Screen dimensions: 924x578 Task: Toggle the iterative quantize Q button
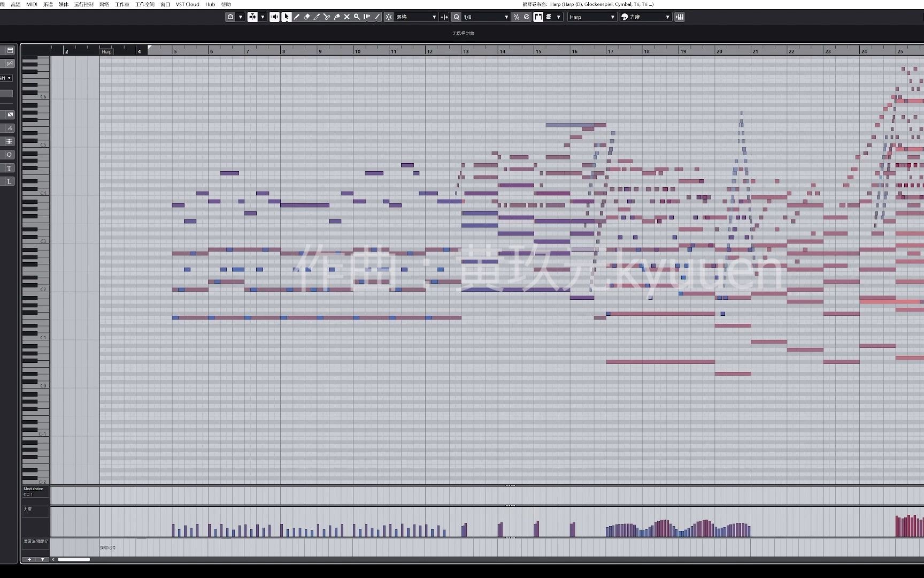click(x=457, y=17)
